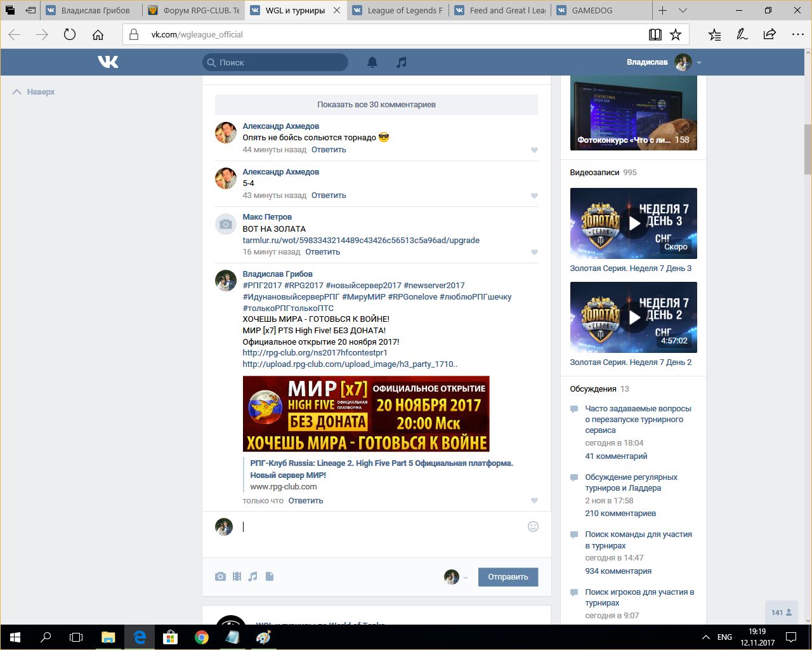This screenshot has width=812, height=650.
Task: Launch Chrome from the taskbar
Action: coord(202,637)
